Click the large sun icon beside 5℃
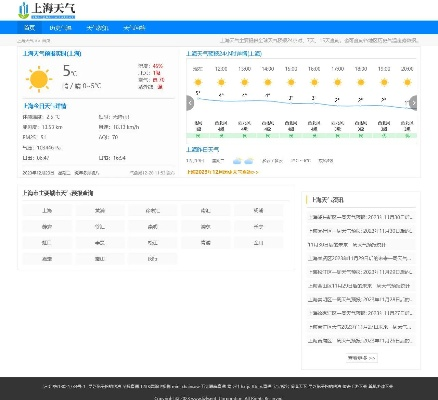The height and width of the screenshot is (400, 438). point(39,79)
